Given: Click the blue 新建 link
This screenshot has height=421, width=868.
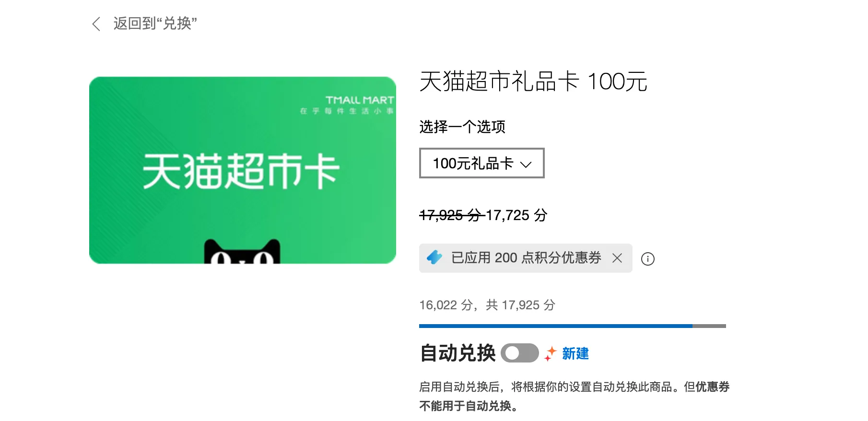Looking at the screenshot, I should click(x=575, y=354).
